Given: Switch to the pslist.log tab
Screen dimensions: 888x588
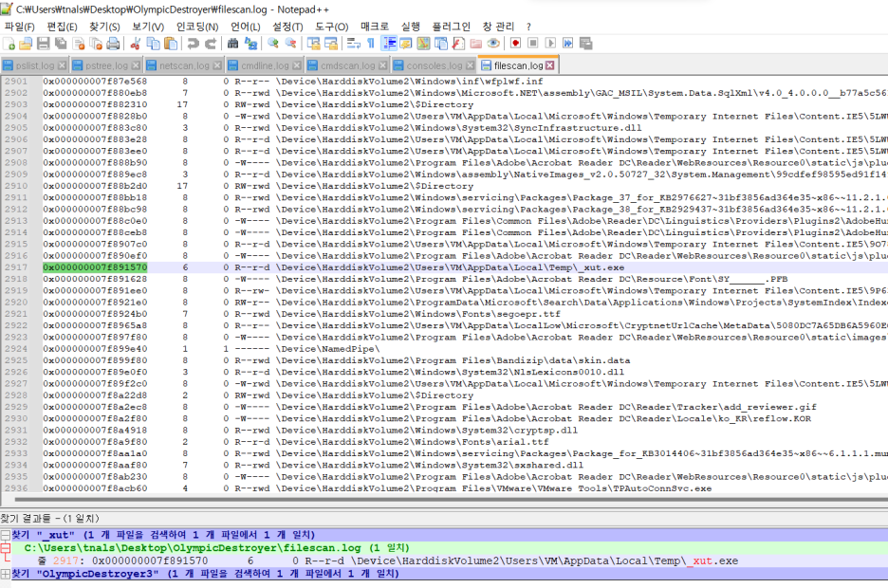Looking at the screenshot, I should [x=34, y=65].
